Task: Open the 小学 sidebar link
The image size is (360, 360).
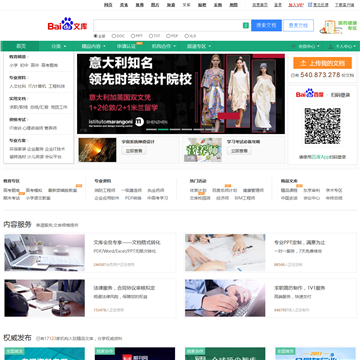Action: [13, 65]
